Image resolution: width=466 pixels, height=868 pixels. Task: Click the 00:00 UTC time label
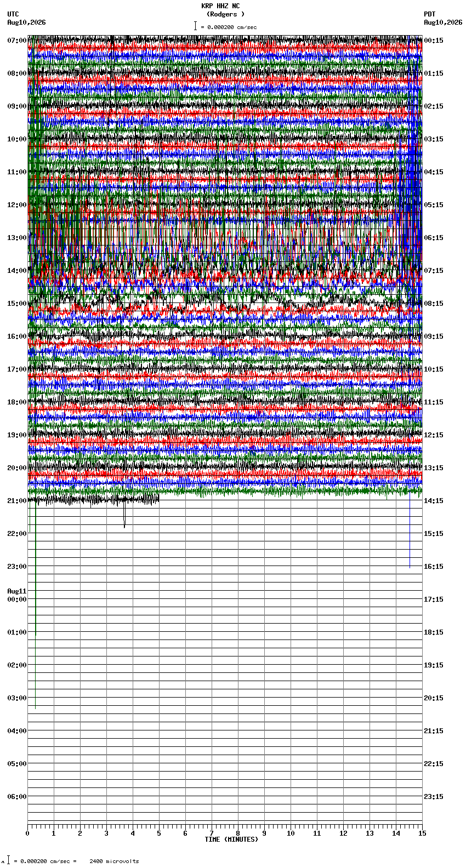coord(17,599)
